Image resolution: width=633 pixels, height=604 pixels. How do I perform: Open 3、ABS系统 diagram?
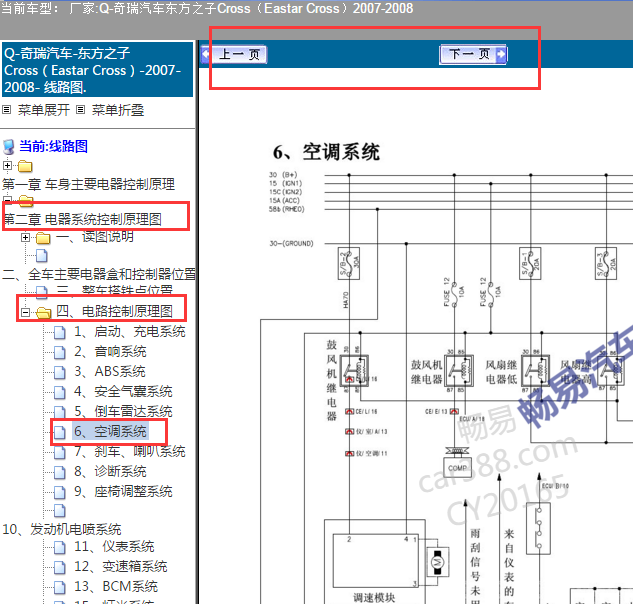[x=110, y=371]
